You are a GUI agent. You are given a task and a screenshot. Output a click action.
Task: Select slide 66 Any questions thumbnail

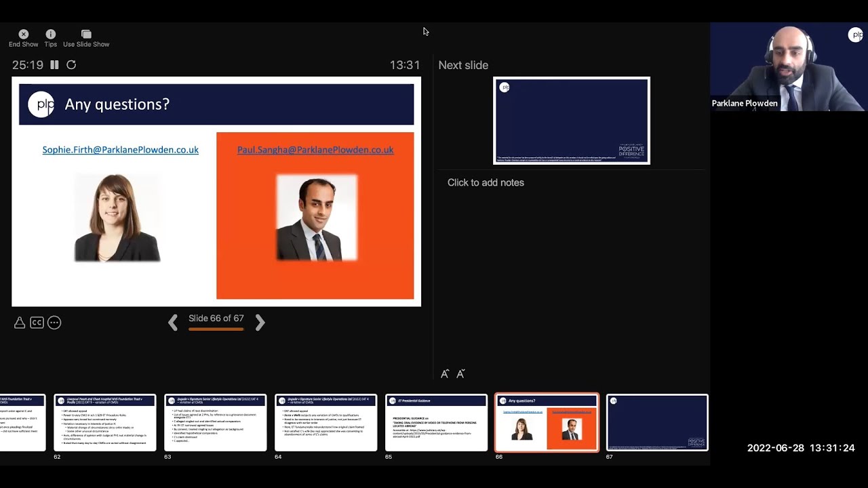pos(547,423)
